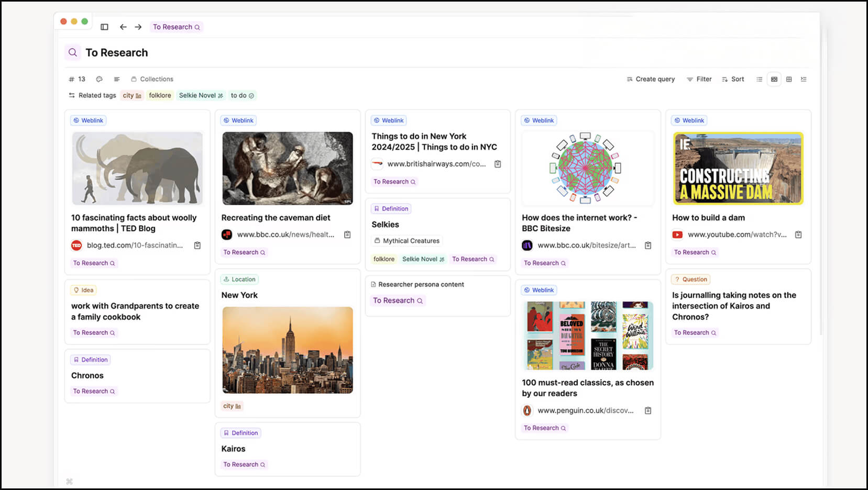The width and height of the screenshot is (868, 490).
Task: Click the palette appearance icon
Action: pyautogui.click(x=99, y=79)
